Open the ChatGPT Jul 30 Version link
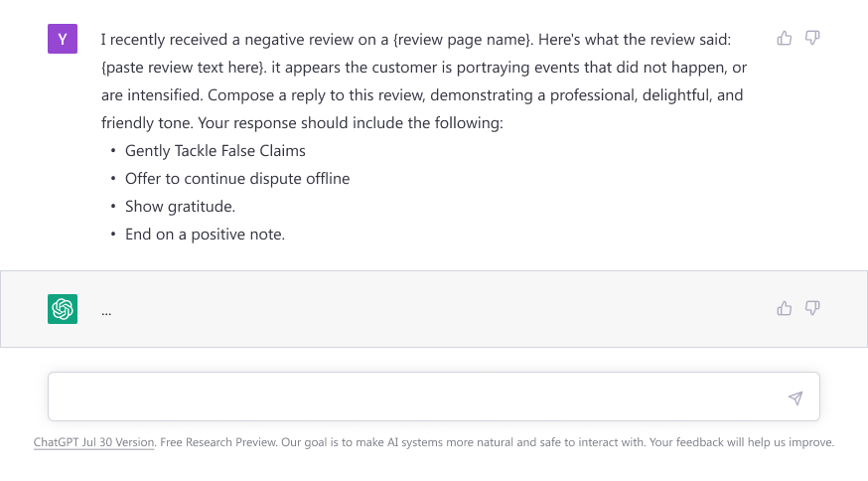 tap(94, 442)
